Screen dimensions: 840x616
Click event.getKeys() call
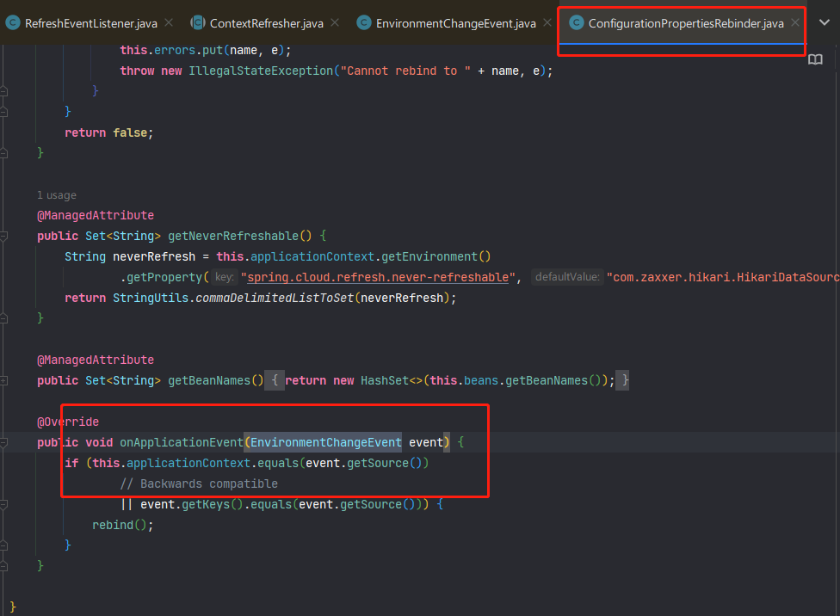coord(192,504)
